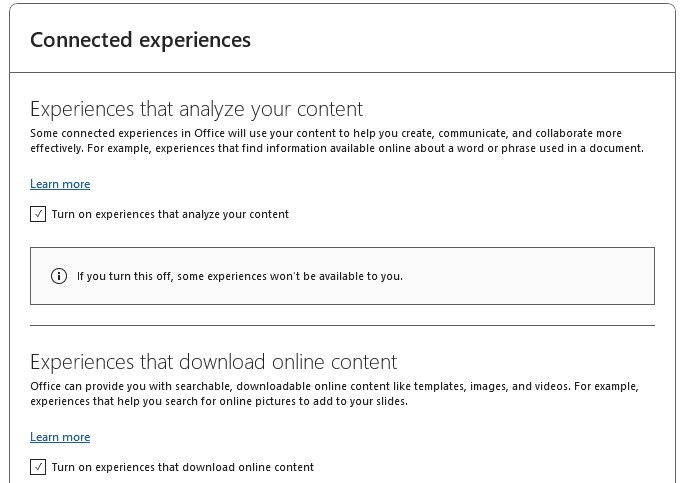
Task: Uncheck the analyze your content checkbox
Action: [38, 214]
